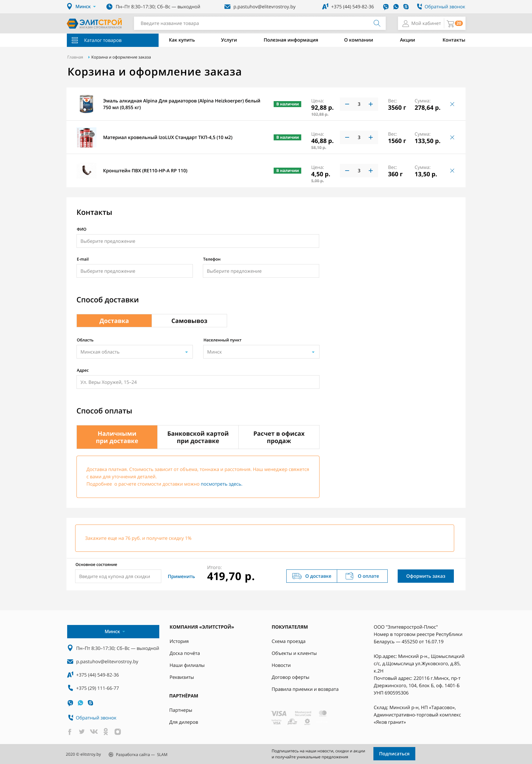Click the coupon code input field
The image size is (532, 764).
coord(118,576)
